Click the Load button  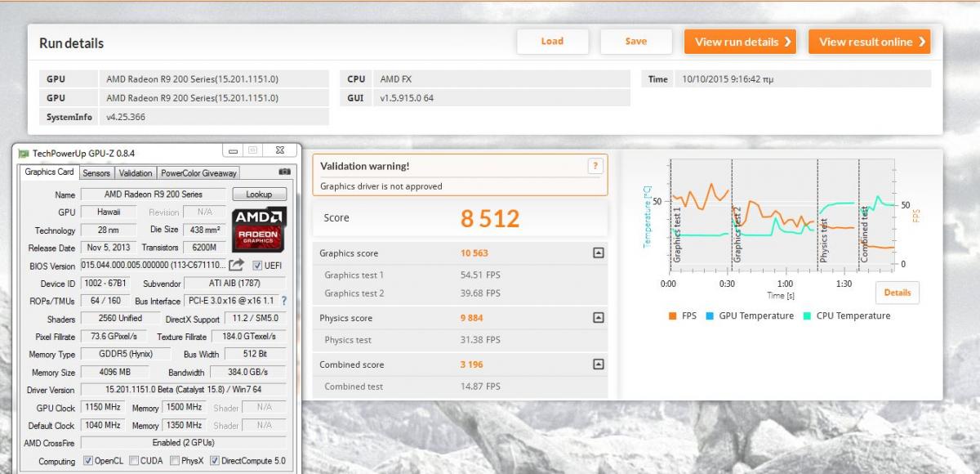coord(552,42)
